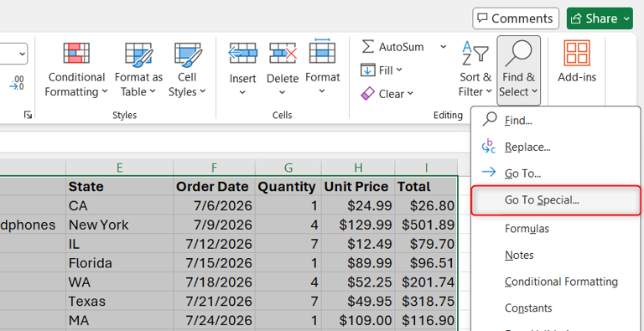644x331 pixels.
Task: Choose Go To... from the menu
Action: tap(556, 173)
